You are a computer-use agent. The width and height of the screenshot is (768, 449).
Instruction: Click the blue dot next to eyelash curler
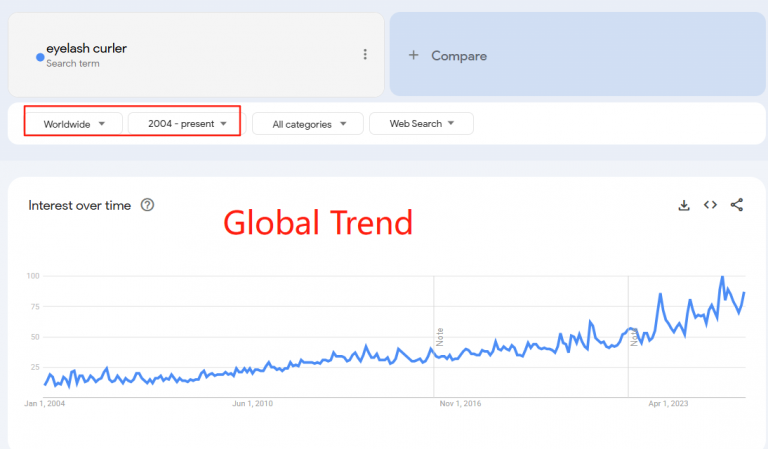click(40, 57)
